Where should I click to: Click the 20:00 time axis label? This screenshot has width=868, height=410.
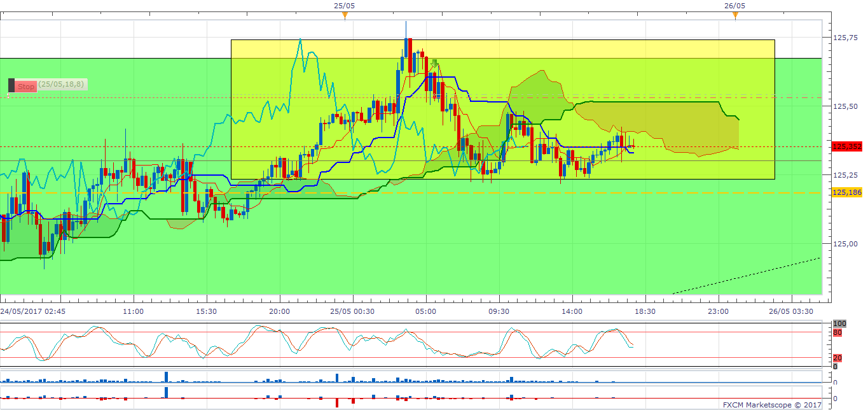click(280, 312)
